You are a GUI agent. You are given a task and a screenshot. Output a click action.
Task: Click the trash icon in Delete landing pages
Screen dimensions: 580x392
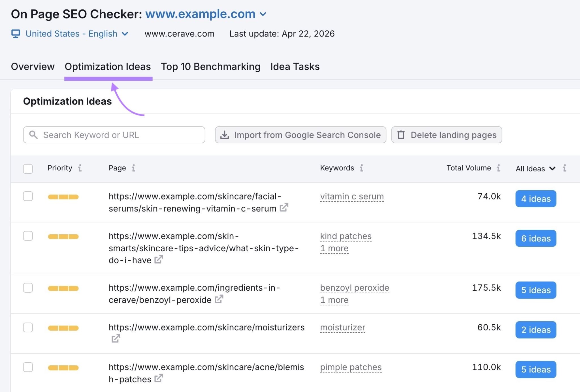[401, 135]
